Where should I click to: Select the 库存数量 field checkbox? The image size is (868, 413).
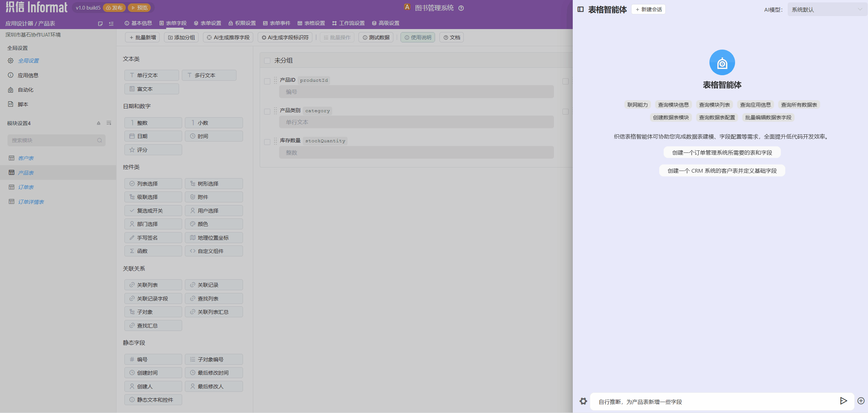[267, 142]
